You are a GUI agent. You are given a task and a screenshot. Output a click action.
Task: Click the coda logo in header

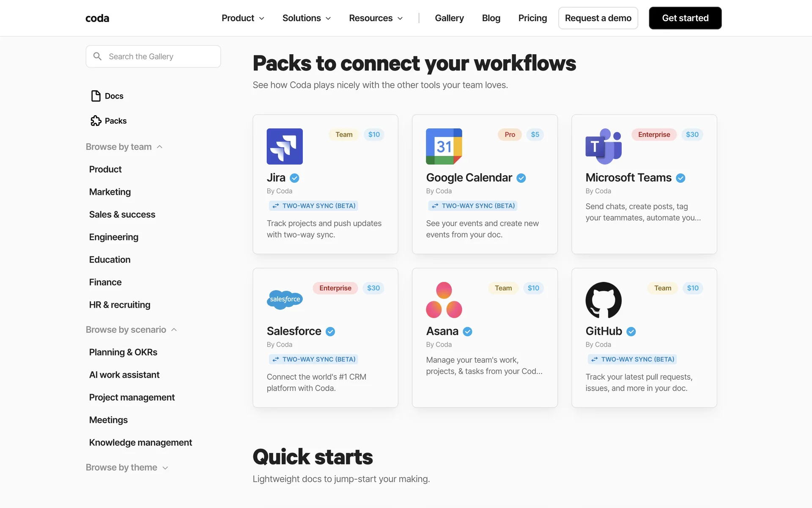pyautogui.click(x=97, y=18)
